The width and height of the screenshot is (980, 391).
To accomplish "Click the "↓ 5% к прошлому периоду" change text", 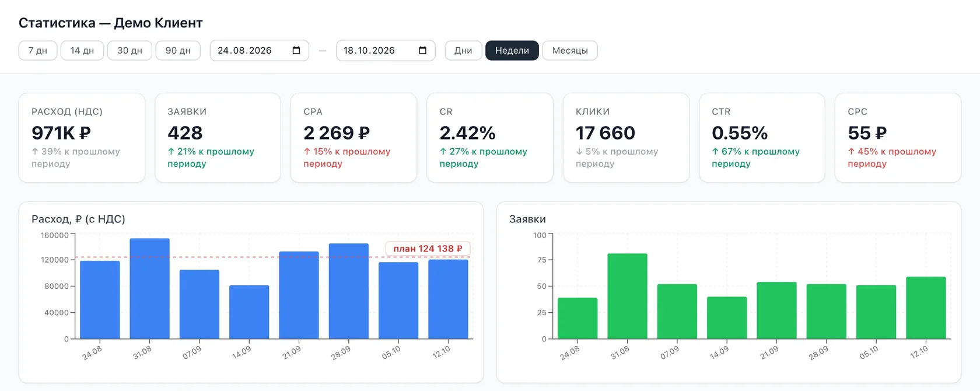I will pyautogui.click(x=617, y=158).
